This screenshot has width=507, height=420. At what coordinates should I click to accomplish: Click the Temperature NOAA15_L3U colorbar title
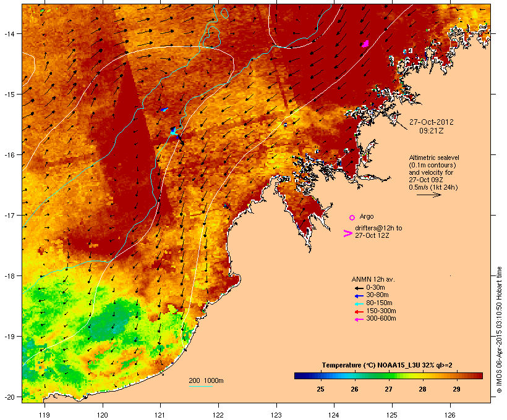pyautogui.click(x=387, y=365)
